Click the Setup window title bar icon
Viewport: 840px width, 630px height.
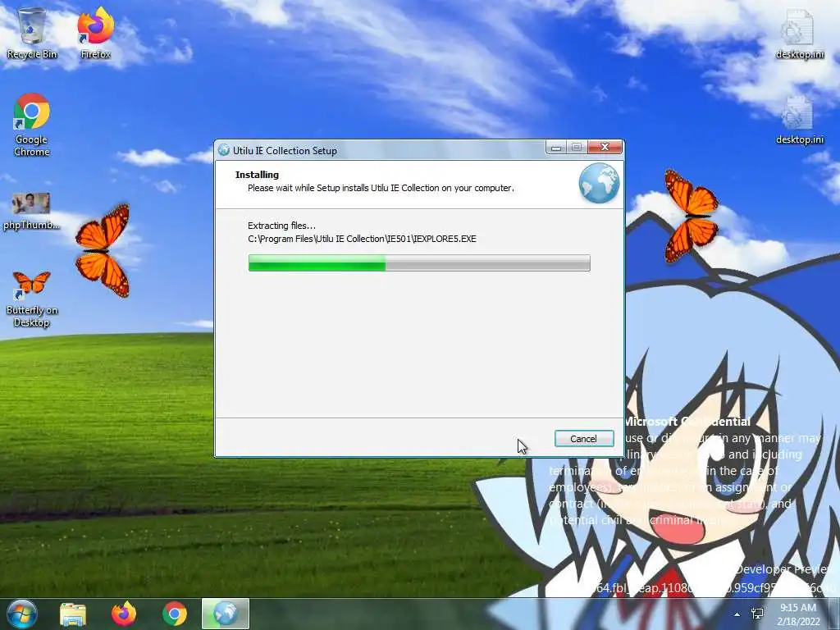pos(224,151)
